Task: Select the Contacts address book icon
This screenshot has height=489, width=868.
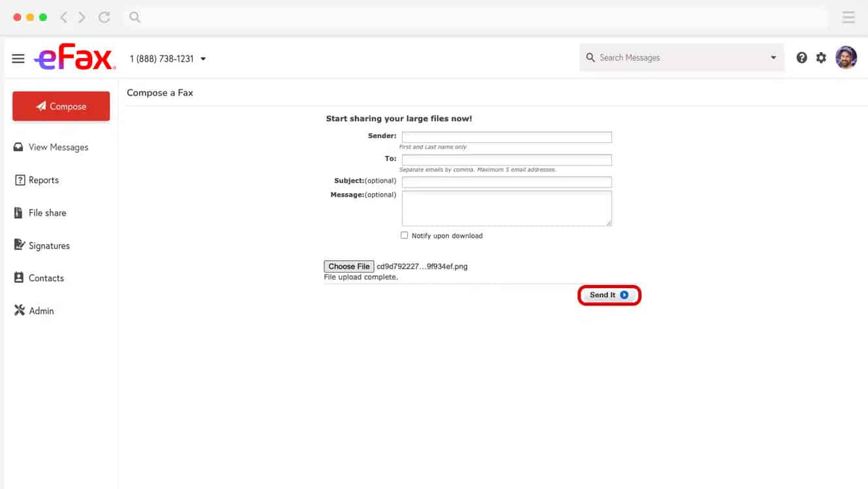Action: [x=19, y=278]
